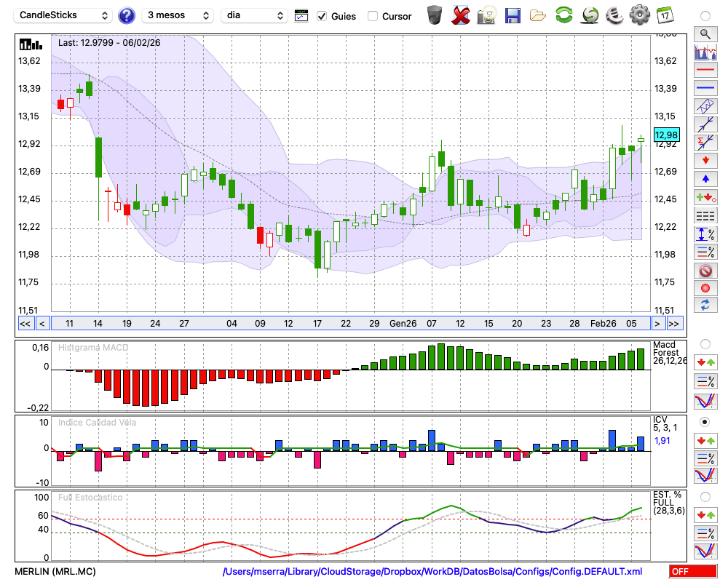Screen dimensions: 728x582
Task: Click the blue floppy disk save icon
Action: click(513, 15)
